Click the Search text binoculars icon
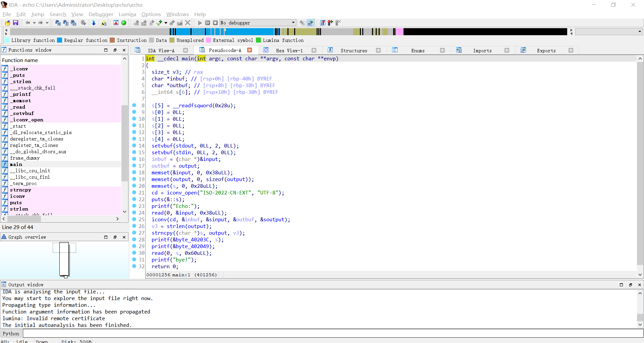This screenshot has height=343, width=644. click(66, 23)
